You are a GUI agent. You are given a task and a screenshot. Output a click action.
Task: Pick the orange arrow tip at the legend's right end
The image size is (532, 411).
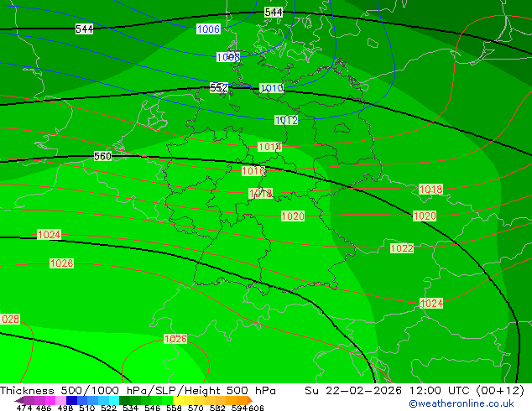click(250, 400)
